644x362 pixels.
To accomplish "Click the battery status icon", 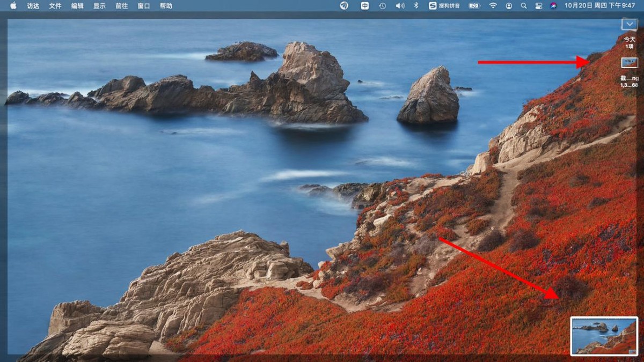I will [475, 5].
